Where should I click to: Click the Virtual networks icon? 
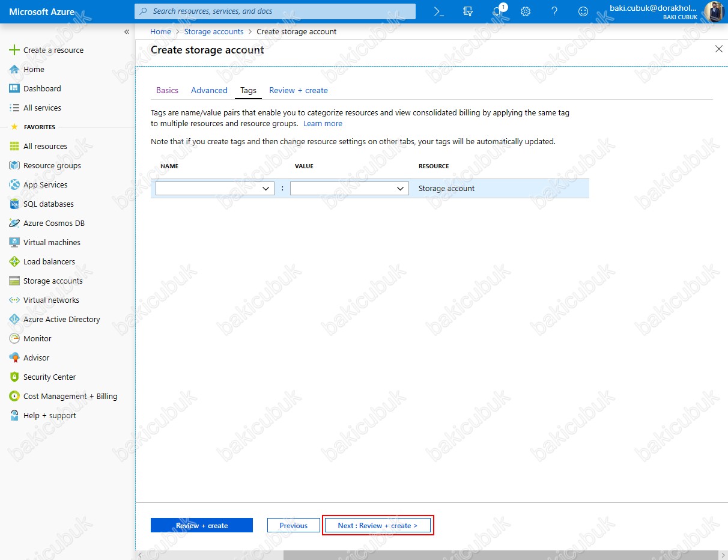[14, 300]
